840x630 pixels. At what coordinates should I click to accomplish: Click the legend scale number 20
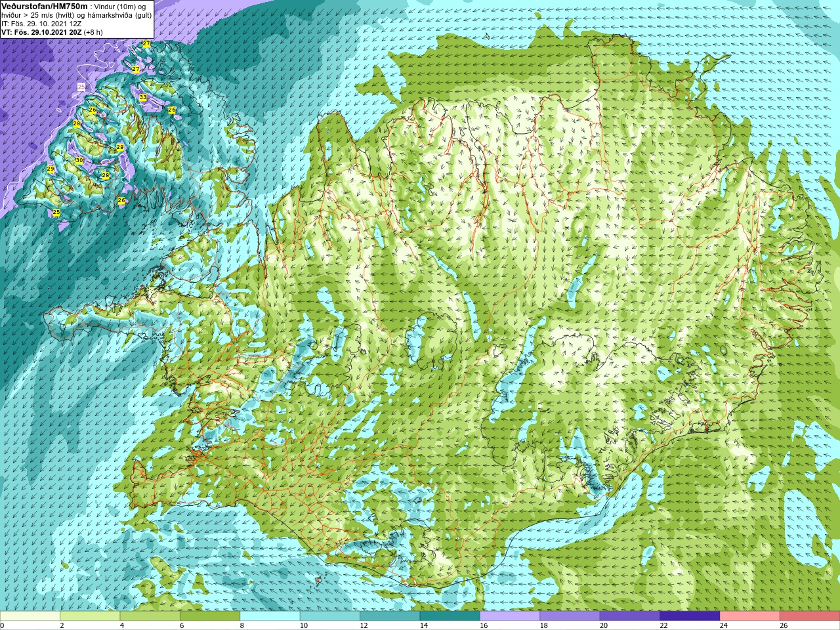(604, 625)
